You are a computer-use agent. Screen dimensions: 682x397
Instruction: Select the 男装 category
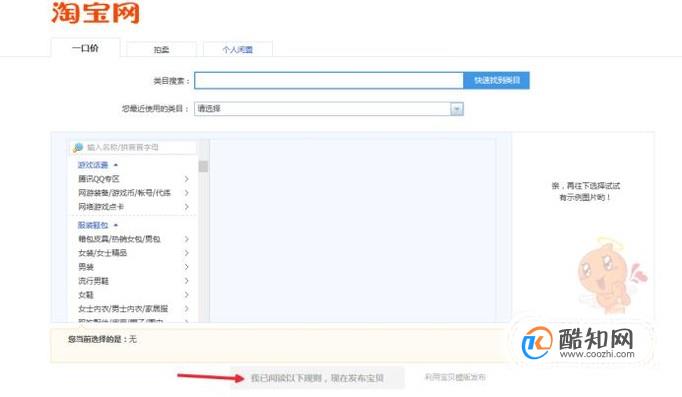(86, 267)
